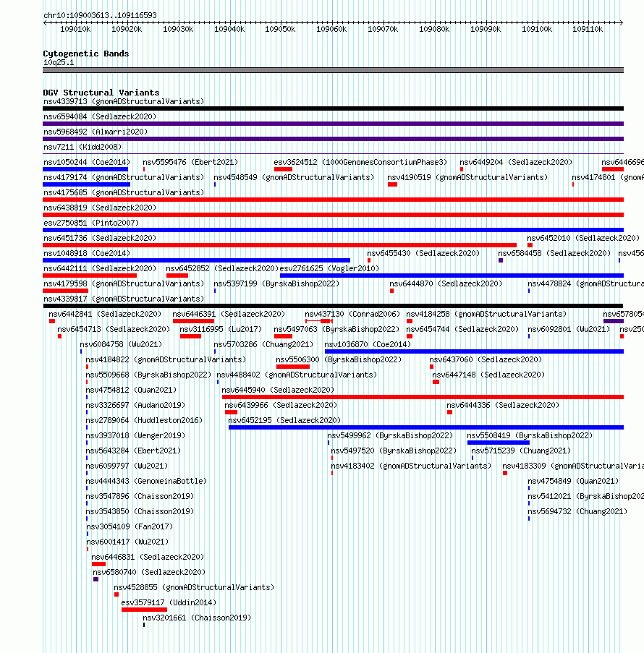Select the Cytogenetic Bands track title
Screen dimensions: 644x653
(x=86, y=54)
